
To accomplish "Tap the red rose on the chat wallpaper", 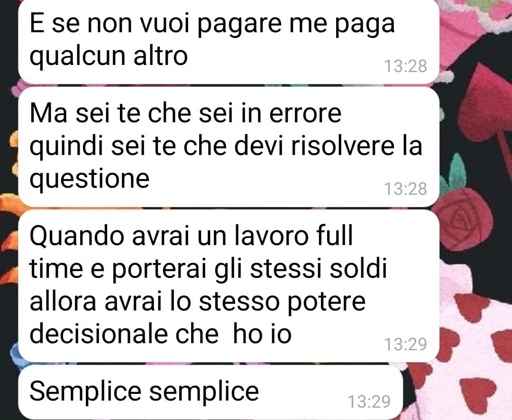I will (x=464, y=218).
